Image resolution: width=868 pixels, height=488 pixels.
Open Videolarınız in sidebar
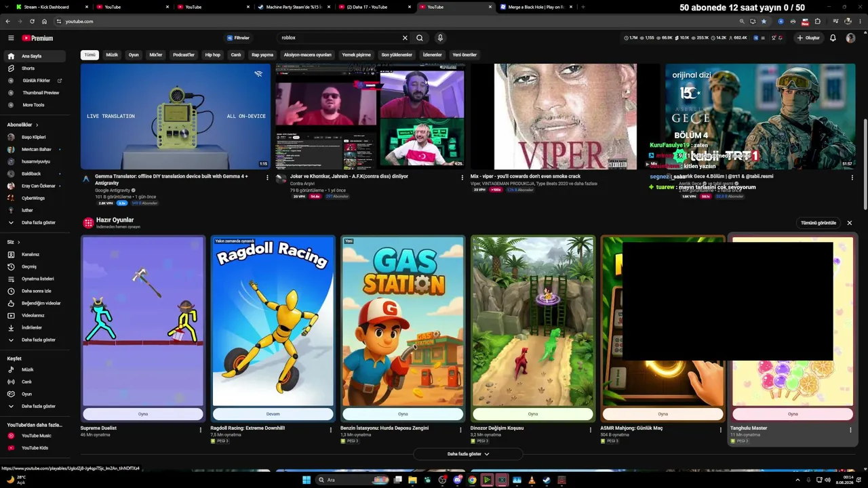pos(36,315)
